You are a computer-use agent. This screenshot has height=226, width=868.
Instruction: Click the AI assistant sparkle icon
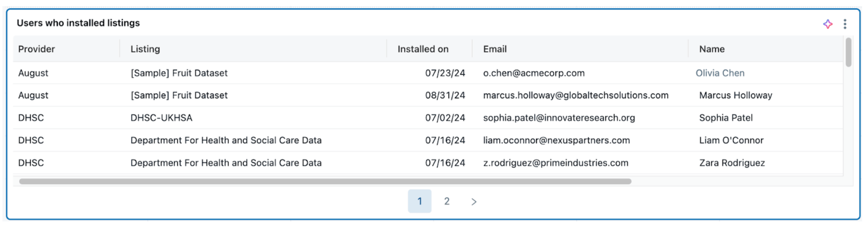coord(828,24)
